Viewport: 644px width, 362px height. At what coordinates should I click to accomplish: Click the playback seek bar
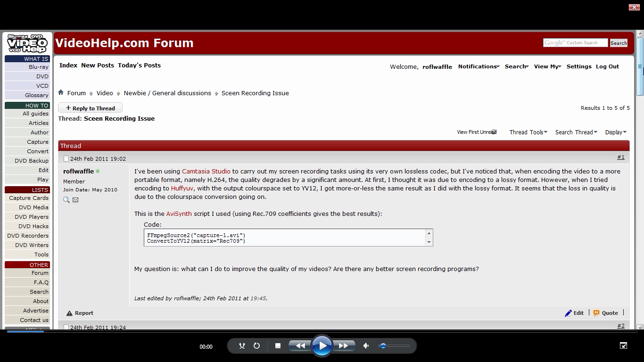pyautogui.click(x=322, y=331)
